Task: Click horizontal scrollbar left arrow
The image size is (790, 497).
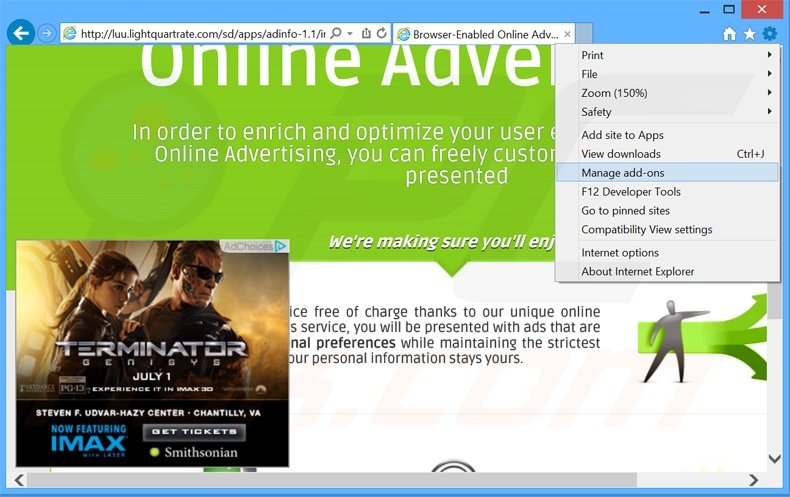Action: point(19,480)
